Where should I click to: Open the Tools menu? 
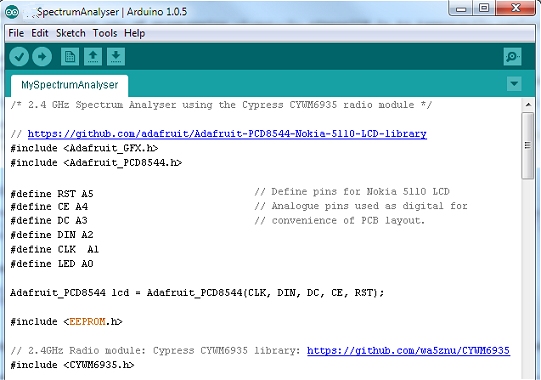(105, 33)
